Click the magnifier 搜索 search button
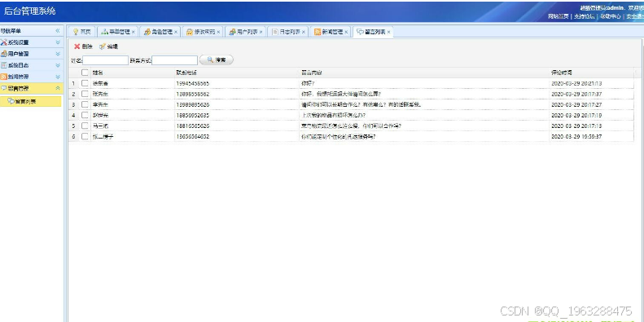Image resolution: width=644 pixels, height=322 pixels. click(x=217, y=60)
